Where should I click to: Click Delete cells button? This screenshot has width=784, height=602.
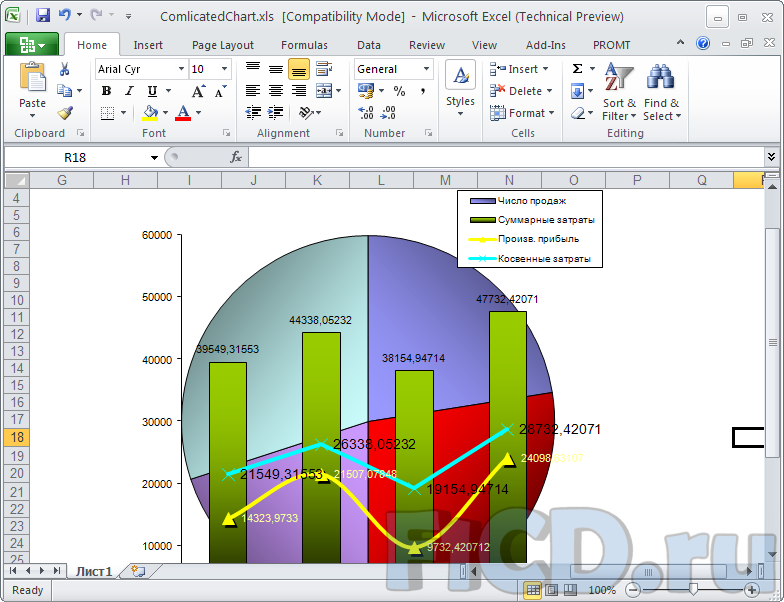click(520, 91)
